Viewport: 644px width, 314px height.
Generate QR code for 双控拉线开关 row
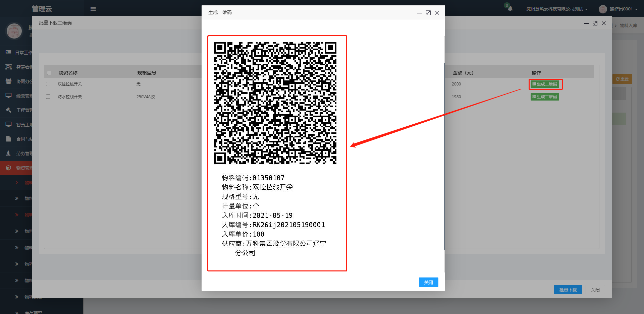[x=545, y=84]
